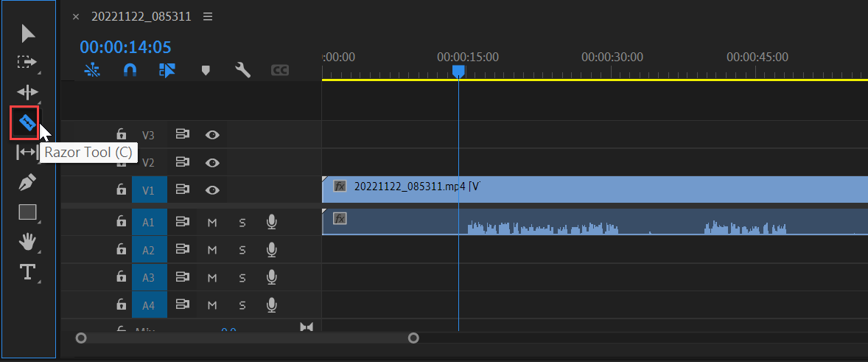This screenshot has height=362, width=868.
Task: Hide track V3 output eye
Action: coord(212,134)
